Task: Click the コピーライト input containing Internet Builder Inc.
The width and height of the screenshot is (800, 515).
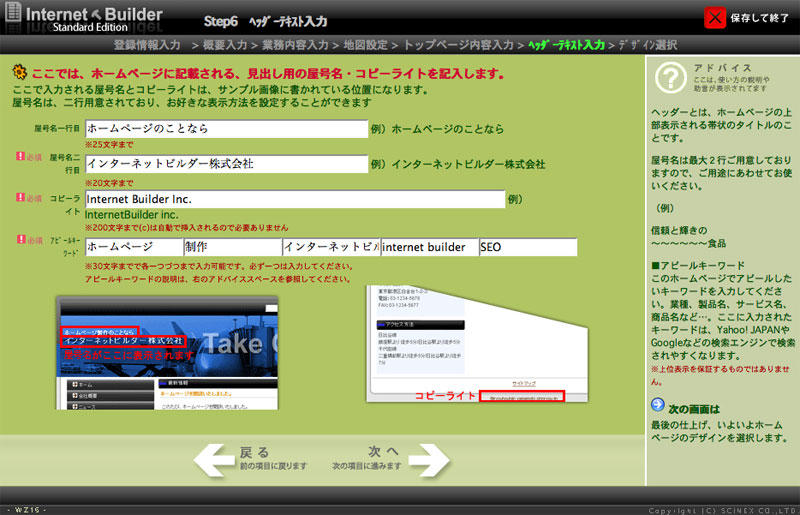Action: 295,199
